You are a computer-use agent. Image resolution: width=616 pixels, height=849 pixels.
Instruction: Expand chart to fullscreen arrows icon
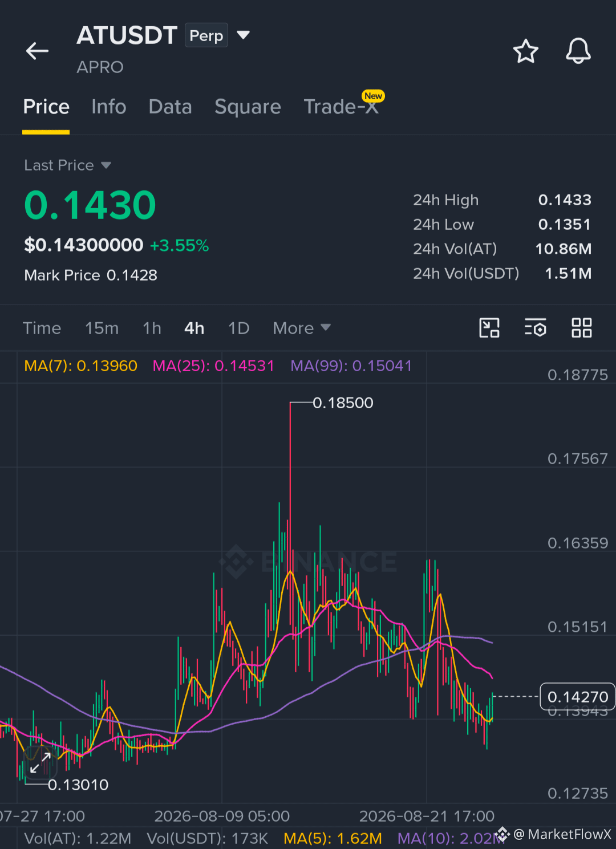click(x=40, y=762)
